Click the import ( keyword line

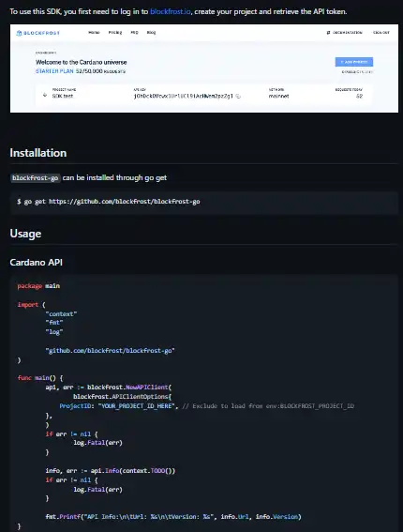[31, 305]
